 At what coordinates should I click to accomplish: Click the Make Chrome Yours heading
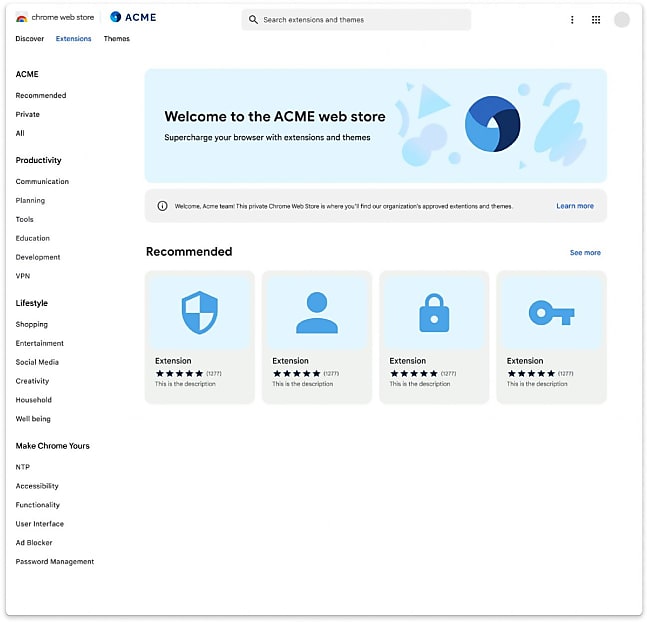click(x=52, y=446)
